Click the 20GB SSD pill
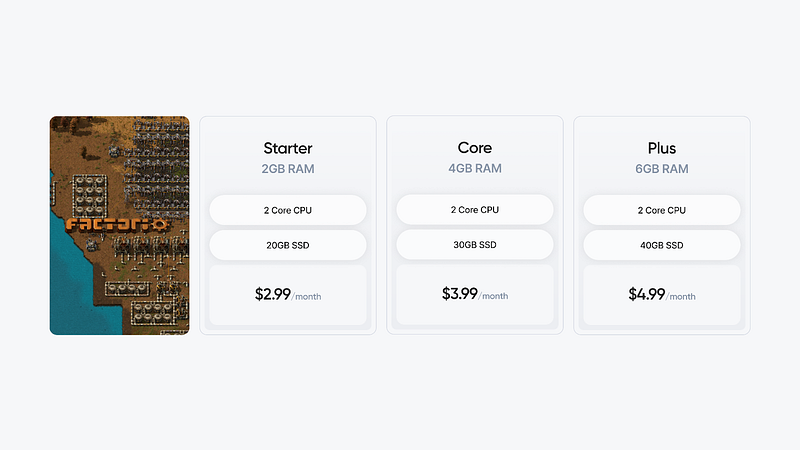 pos(288,245)
